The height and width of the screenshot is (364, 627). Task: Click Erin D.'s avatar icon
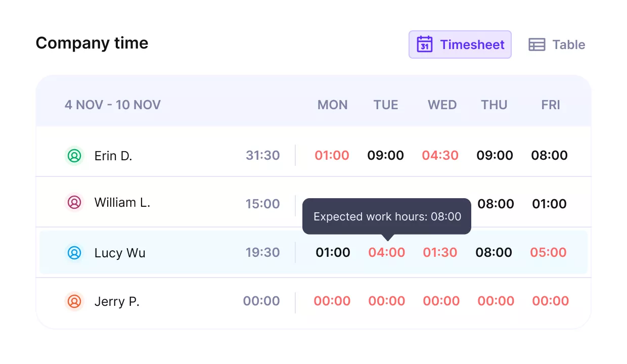(x=74, y=156)
